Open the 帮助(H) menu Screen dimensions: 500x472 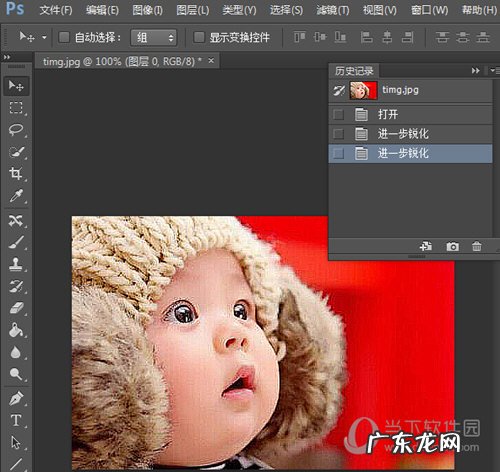479,10
